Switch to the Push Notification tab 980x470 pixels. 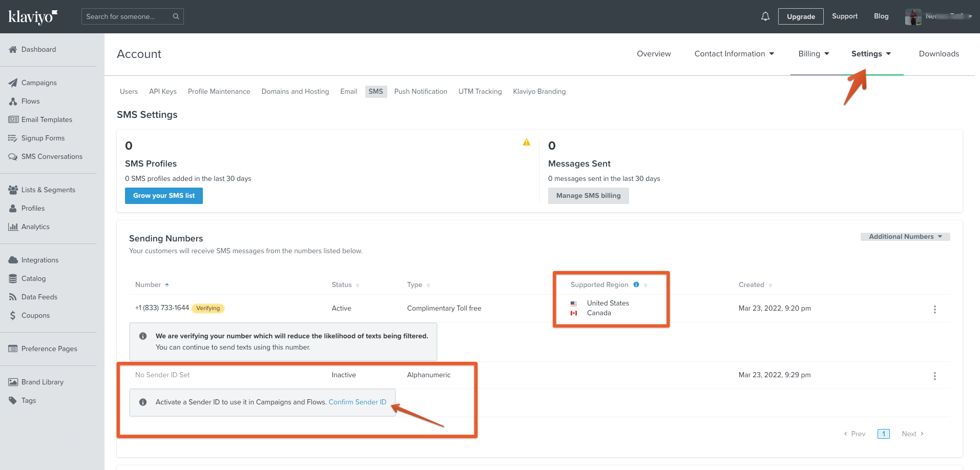(x=421, y=92)
